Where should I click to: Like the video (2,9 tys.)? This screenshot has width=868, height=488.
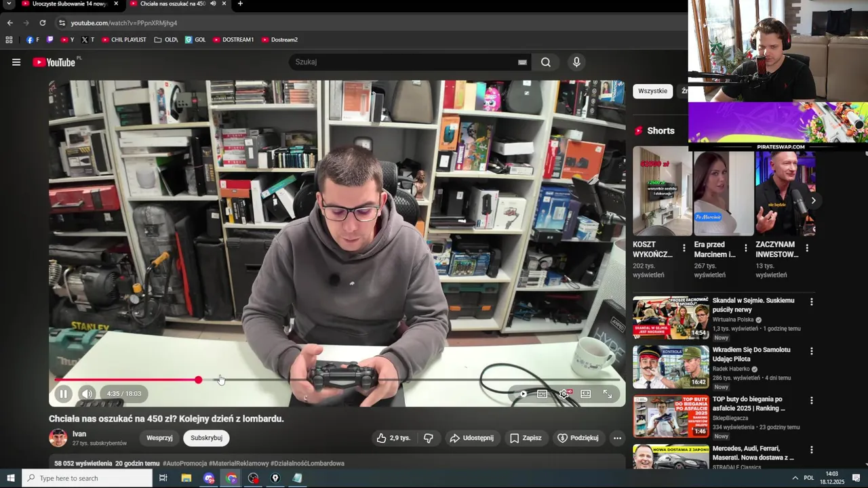[393, 438]
